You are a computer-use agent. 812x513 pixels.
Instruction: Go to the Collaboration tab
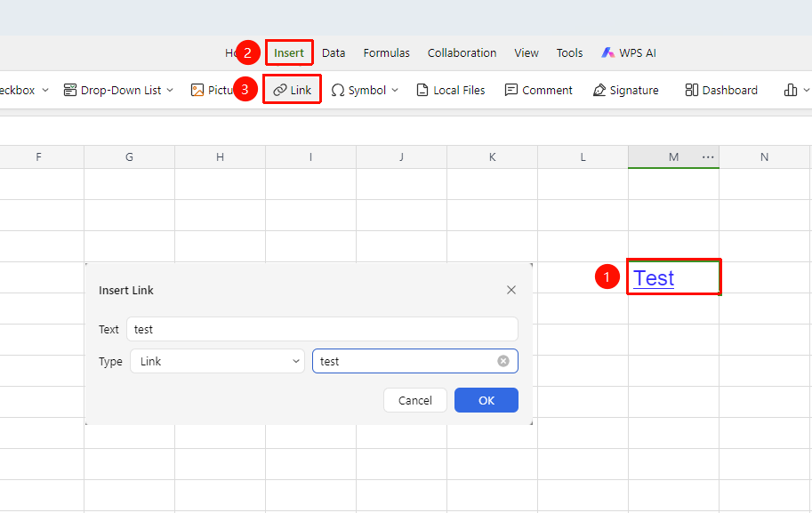point(462,52)
